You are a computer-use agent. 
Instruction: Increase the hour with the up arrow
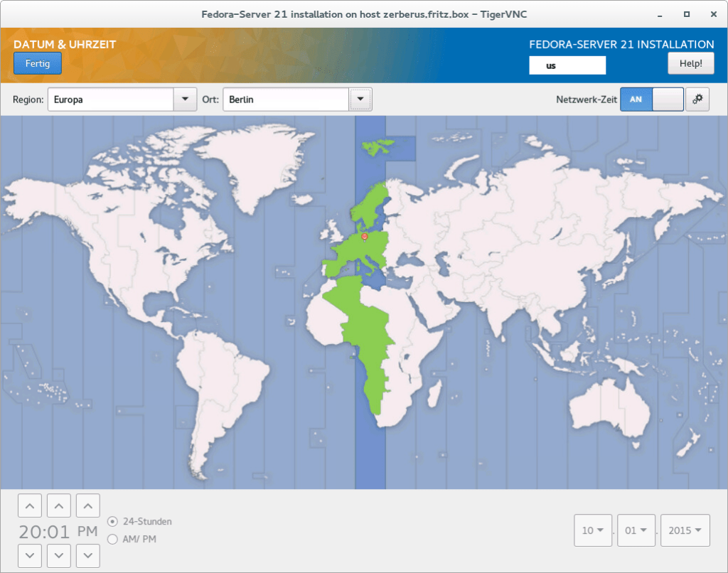pos(29,506)
